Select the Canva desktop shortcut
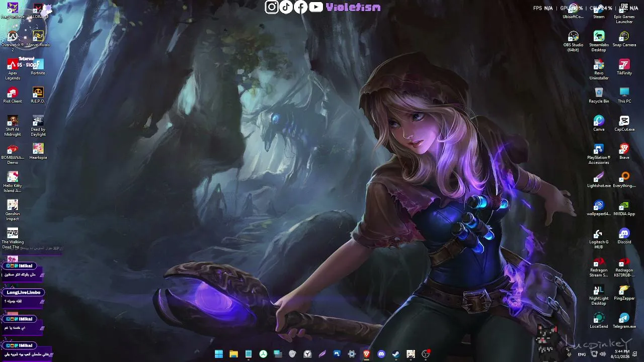 tap(599, 123)
